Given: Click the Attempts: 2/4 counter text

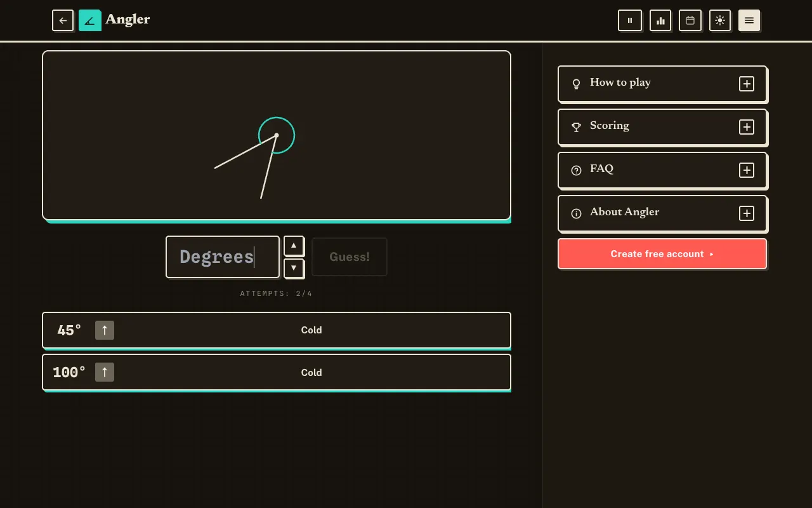Looking at the screenshot, I should click(x=277, y=293).
